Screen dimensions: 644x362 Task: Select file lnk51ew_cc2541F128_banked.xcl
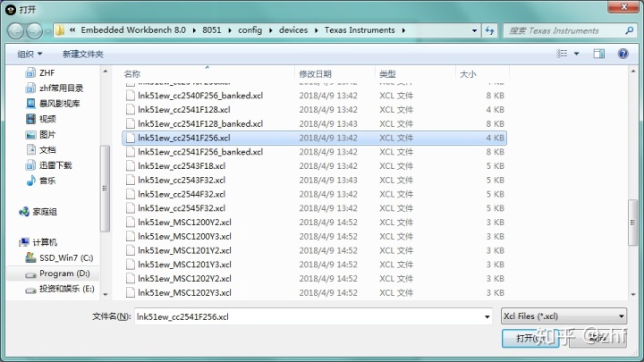pos(315,123)
